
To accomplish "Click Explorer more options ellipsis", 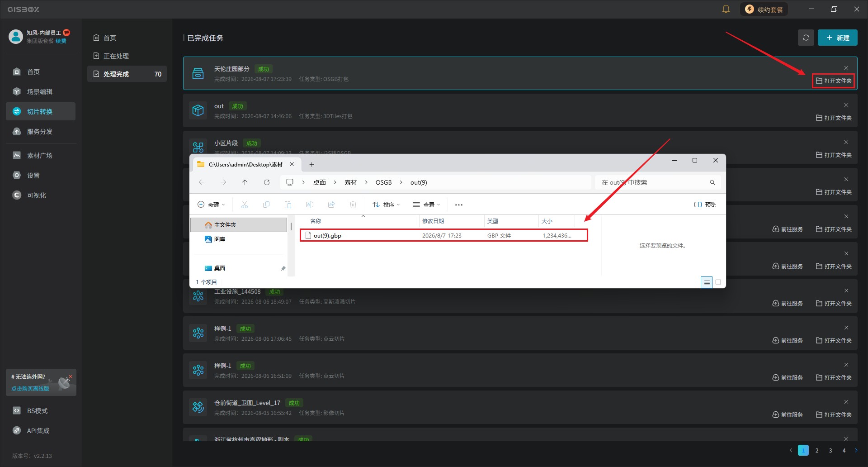I will [x=459, y=205].
